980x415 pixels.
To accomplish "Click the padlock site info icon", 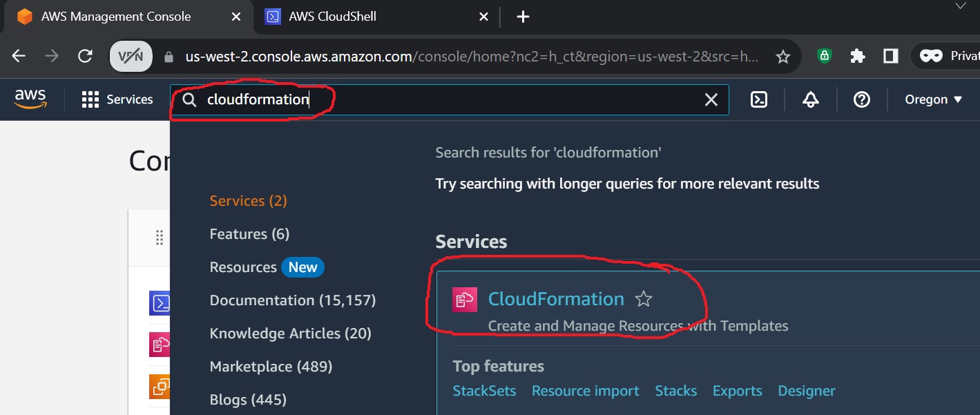I will 169,57.
